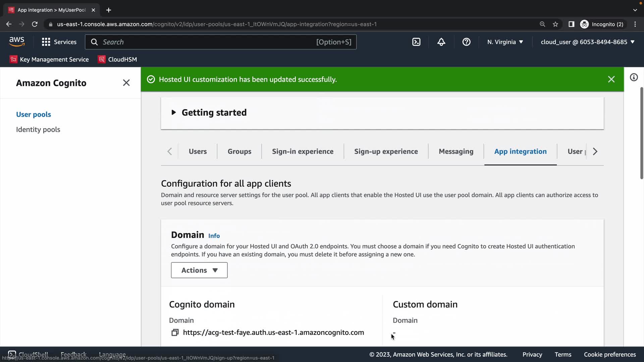Image resolution: width=644 pixels, height=362 pixels.
Task: Open the Domain Actions dropdown
Action: (199, 270)
